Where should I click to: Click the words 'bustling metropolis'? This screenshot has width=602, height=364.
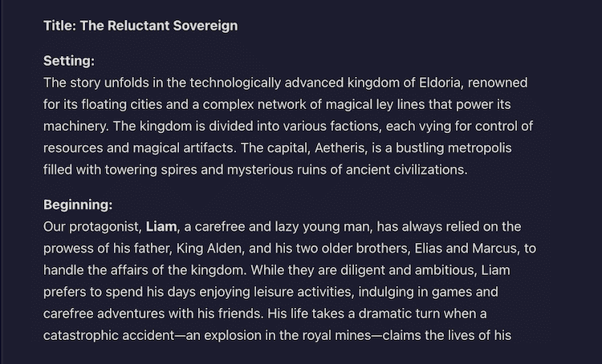(454, 148)
